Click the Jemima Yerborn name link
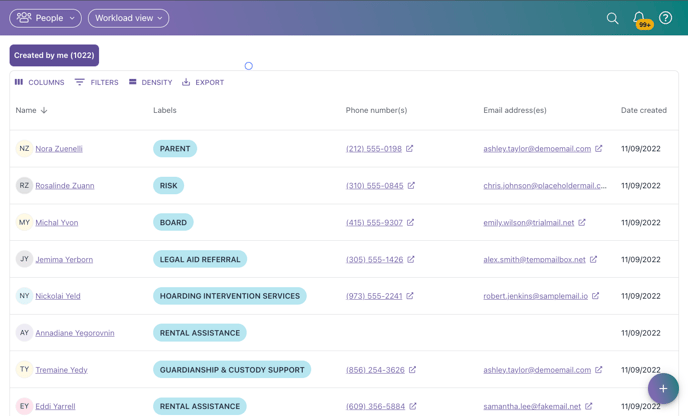The width and height of the screenshot is (688, 416). [x=64, y=259]
